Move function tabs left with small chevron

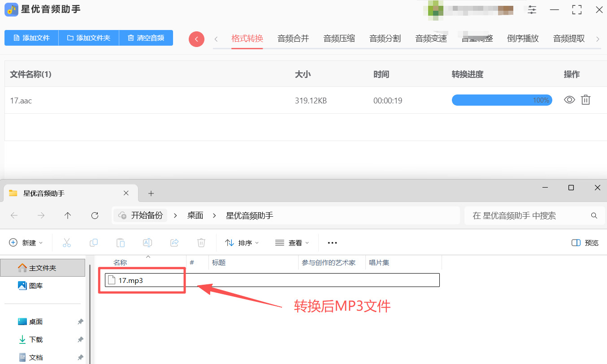pyautogui.click(x=216, y=39)
